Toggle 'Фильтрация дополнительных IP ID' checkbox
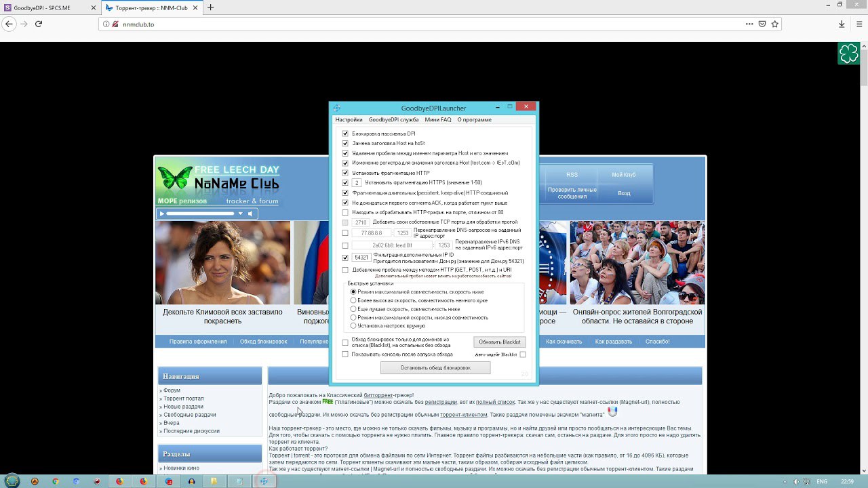The image size is (868, 488). click(x=345, y=258)
